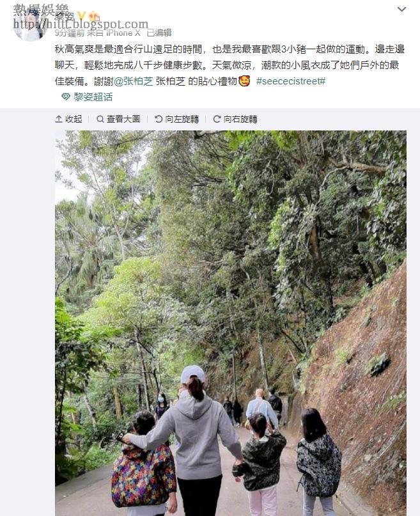The height and width of the screenshot is (516, 420).
Task: Expand the post options chevron menu
Action: pos(401,9)
